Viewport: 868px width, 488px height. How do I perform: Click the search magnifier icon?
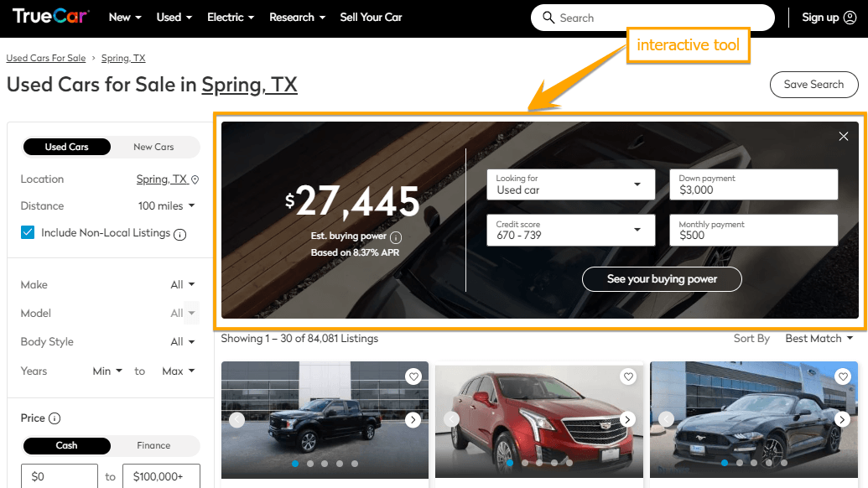548,18
